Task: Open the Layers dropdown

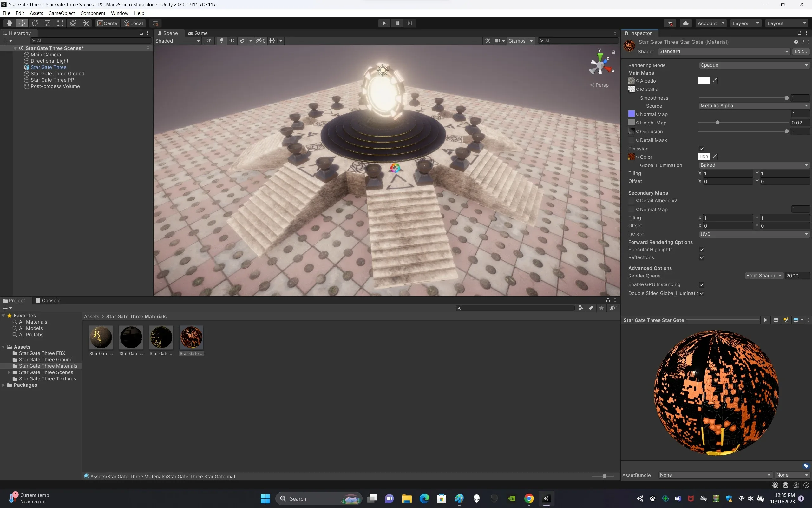Action: tap(746, 23)
